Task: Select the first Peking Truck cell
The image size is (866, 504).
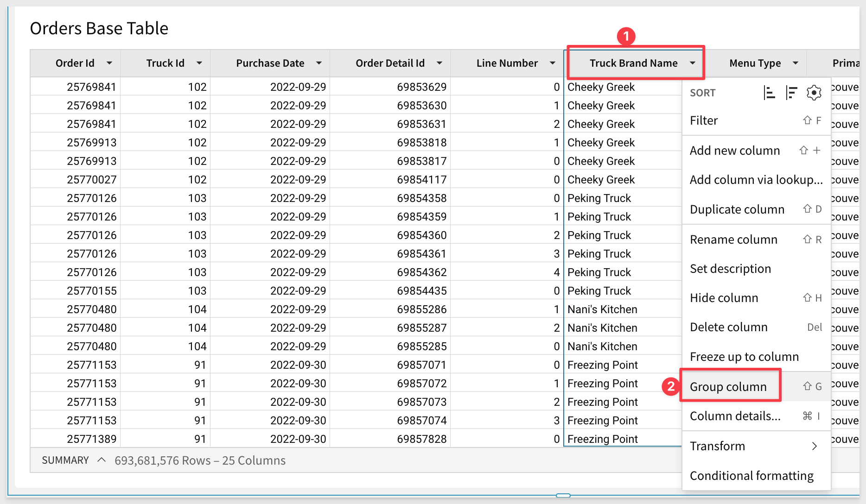Action: [599, 198]
